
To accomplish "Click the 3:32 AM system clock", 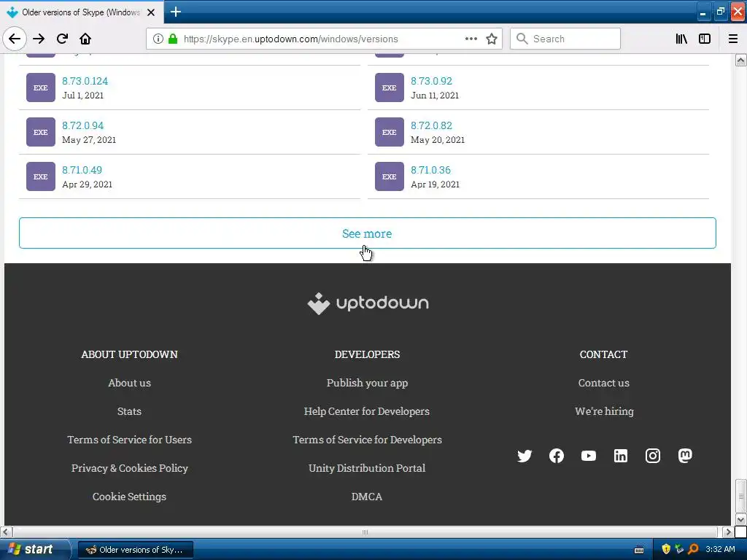I will (x=720, y=549).
